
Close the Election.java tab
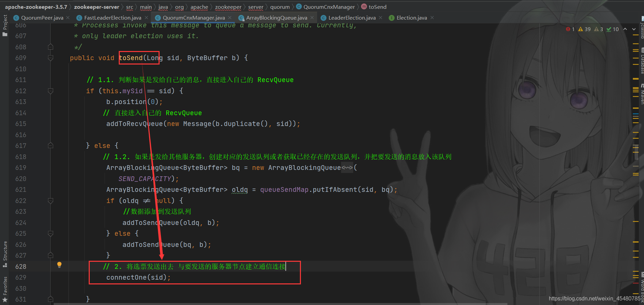432,18
